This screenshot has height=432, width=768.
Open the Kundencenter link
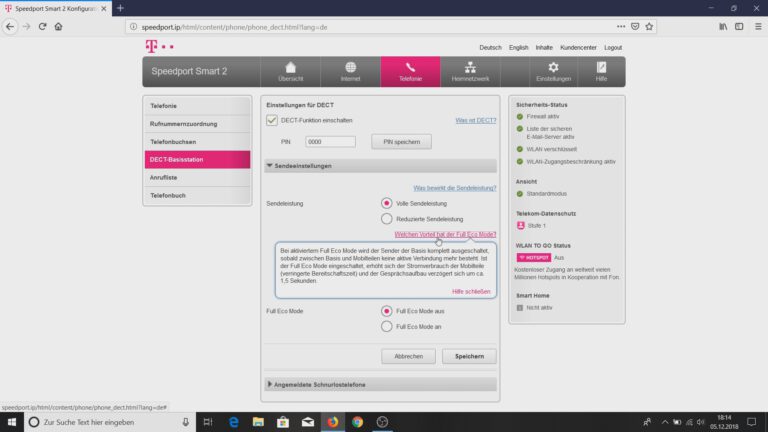coord(578,48)
